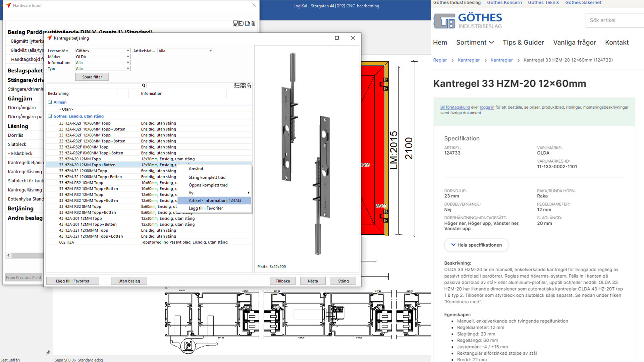The width and height of the screenshot is (644, 362).
Task: Click in the item search field
Action: (x=94, y=85)
